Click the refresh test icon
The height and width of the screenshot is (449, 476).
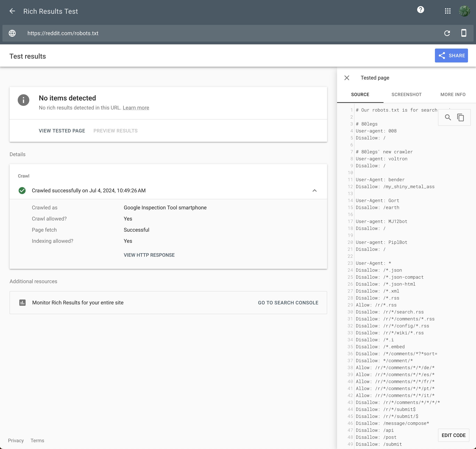[x=447, y=33]
